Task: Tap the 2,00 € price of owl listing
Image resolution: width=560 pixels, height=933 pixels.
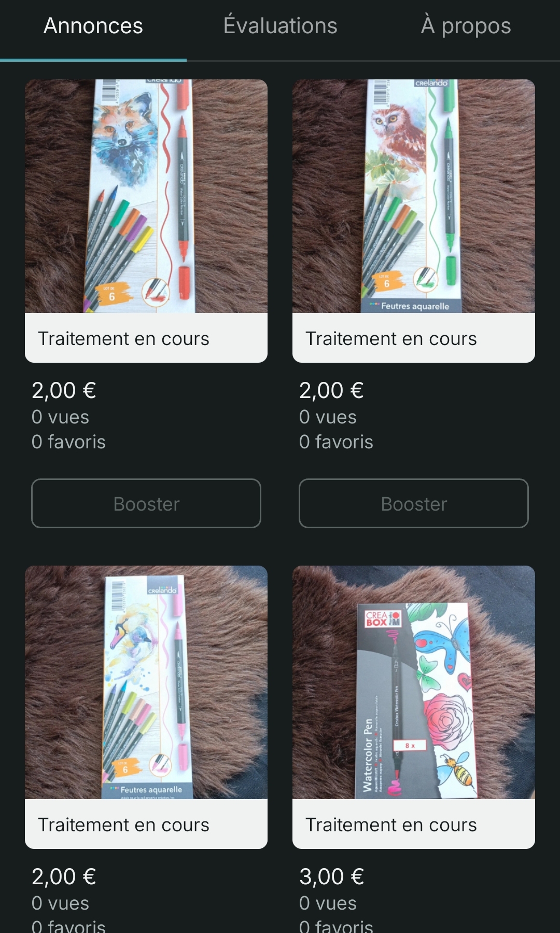Action: (x=331, y=390)
